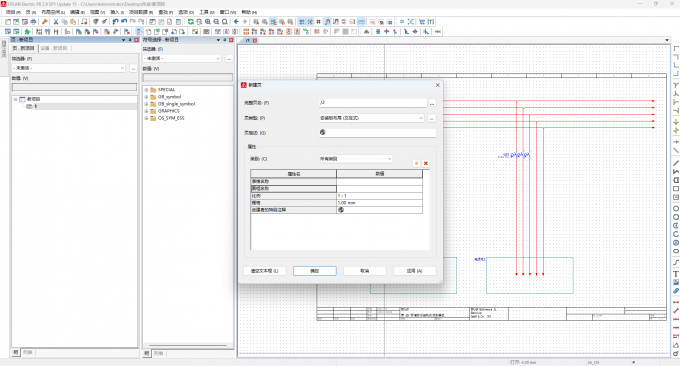
Task: Close the new page dialog
Action: click(x=438, y=85)
